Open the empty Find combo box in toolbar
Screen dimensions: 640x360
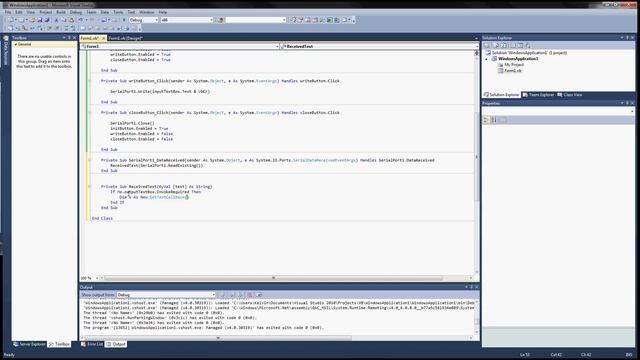coord(256,20)
